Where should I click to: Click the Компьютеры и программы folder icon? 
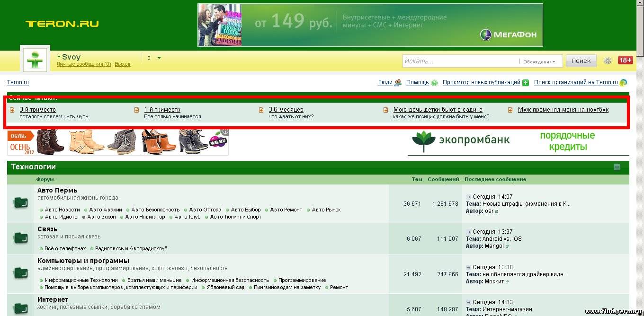coord(20,273)
